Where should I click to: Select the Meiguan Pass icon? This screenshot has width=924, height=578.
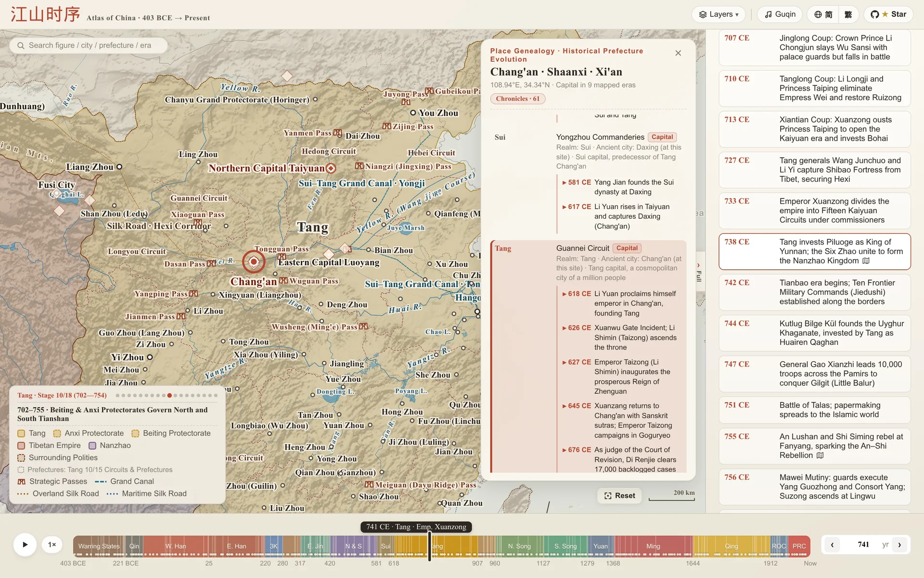point(370,485)
